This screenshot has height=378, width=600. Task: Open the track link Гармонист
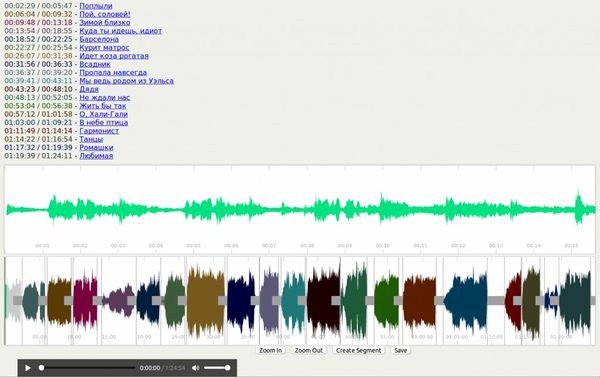99,131
